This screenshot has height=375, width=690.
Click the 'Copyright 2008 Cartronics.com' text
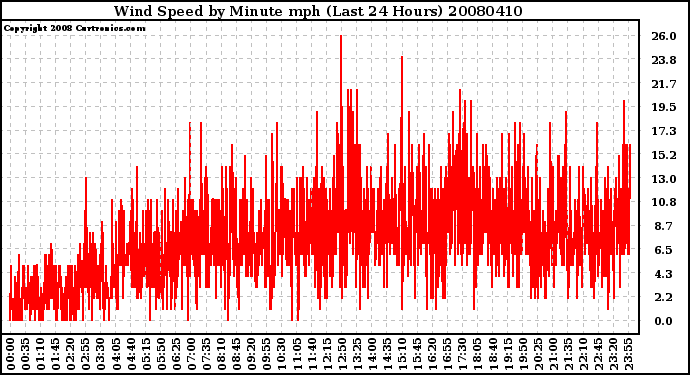tap(75, 28)
